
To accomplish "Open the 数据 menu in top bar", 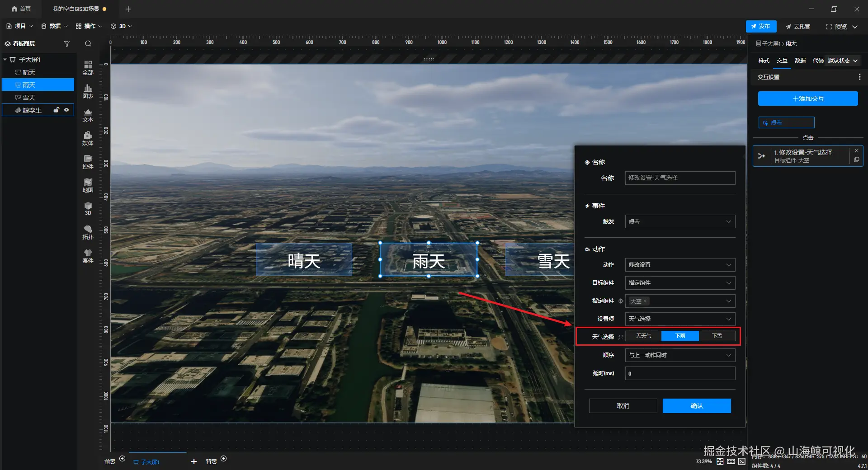I will pos(54,26).
